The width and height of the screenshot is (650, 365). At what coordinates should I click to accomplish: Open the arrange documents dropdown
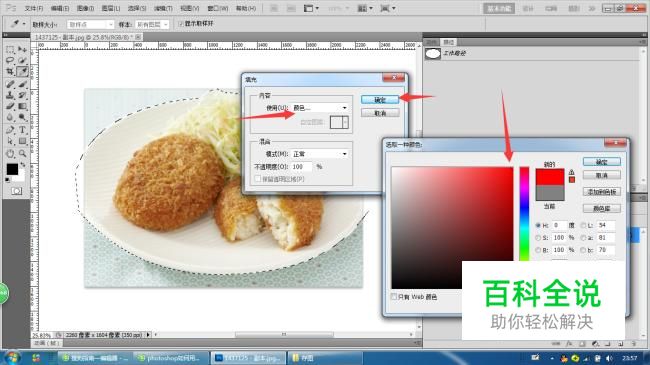[365, 8]
